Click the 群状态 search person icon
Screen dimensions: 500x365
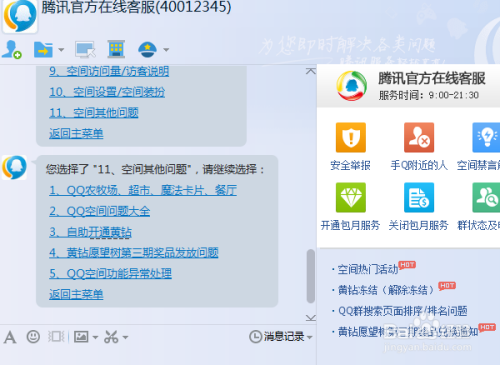pyautogui.click(x=486, y=197)
